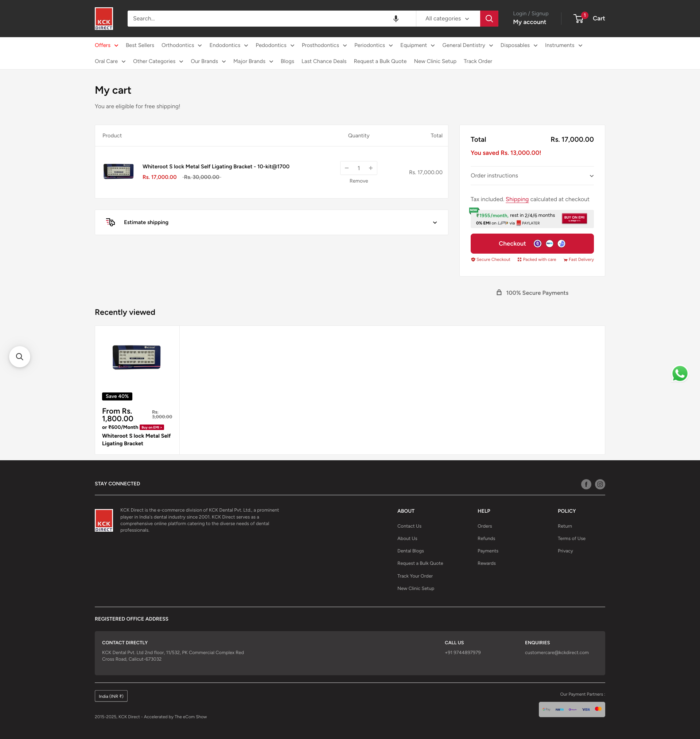Open Return policy link

(565, 526)
